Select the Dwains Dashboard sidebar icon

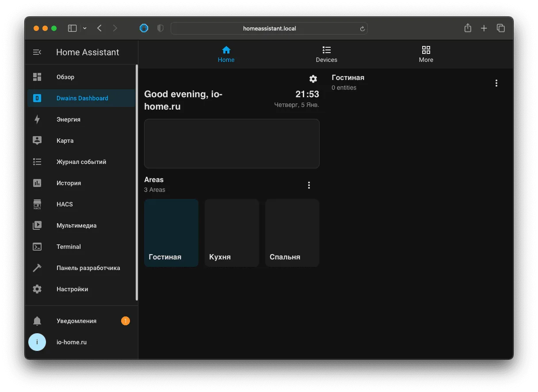coord(37,98)
